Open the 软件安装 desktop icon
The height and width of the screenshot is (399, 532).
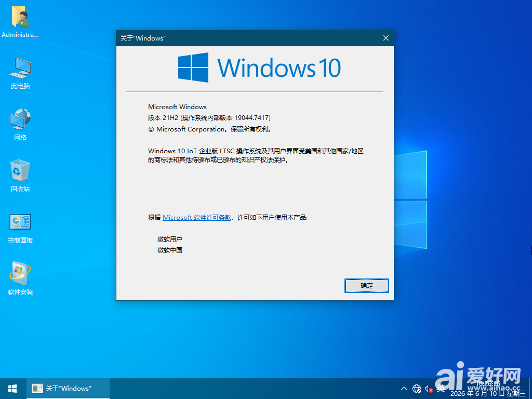coord(20,278)
